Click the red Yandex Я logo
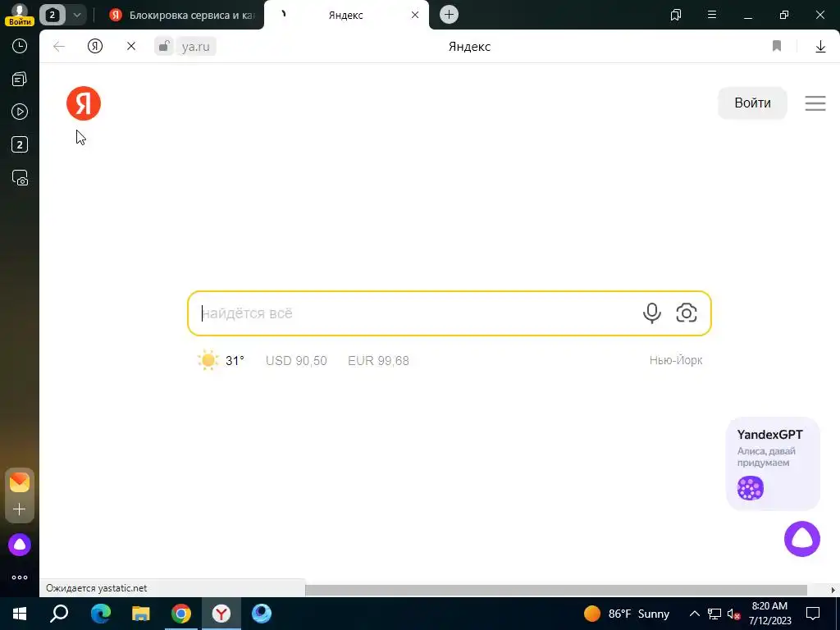This screenshot has width=840, height=630. [84, 103]
